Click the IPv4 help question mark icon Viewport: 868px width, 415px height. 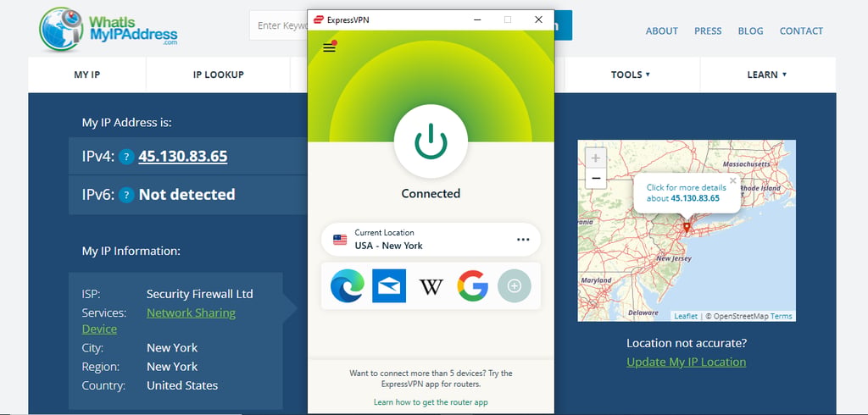pyautogui.click(x=126, y=158)
